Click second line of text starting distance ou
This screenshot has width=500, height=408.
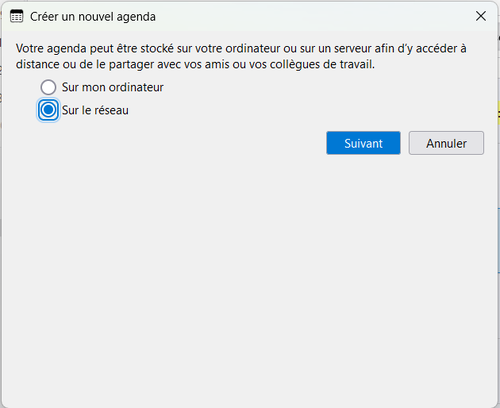[x=195, y=64]
